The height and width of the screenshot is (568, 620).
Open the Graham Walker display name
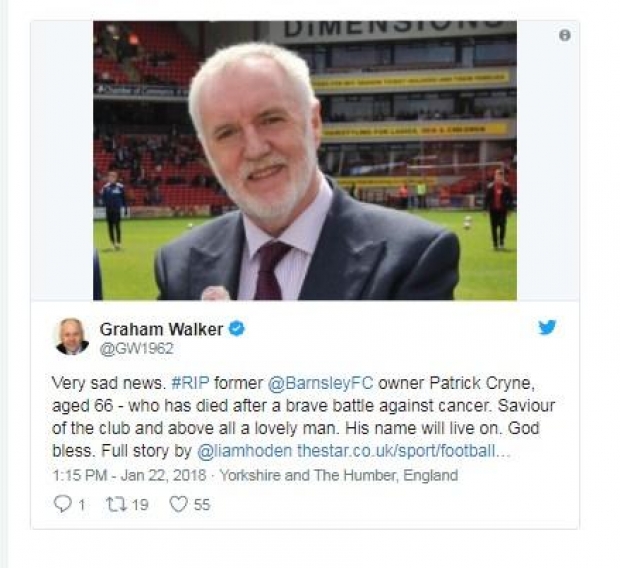point(161,329)
